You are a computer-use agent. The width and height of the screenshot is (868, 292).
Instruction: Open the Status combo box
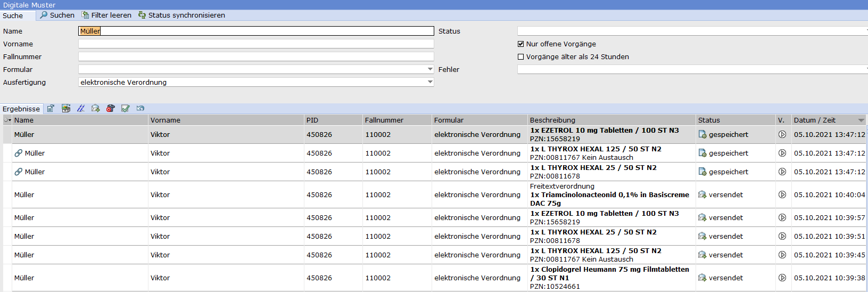click(692, 31)
